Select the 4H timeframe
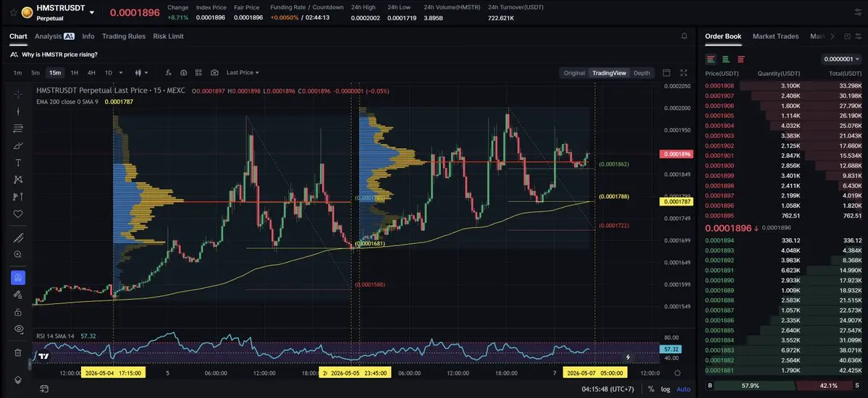 [x=91, y=72]
